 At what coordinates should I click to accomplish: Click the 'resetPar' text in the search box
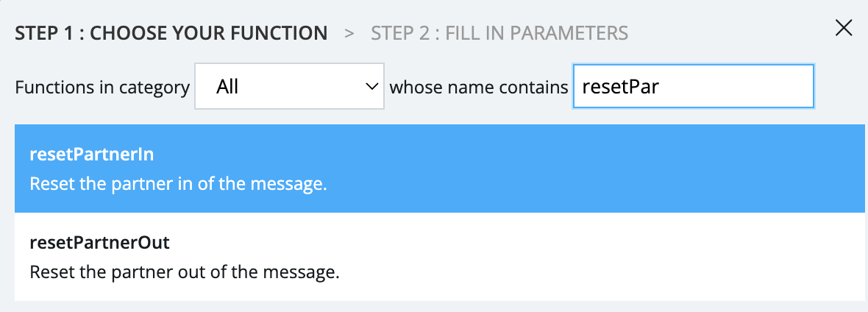[620, 87]
